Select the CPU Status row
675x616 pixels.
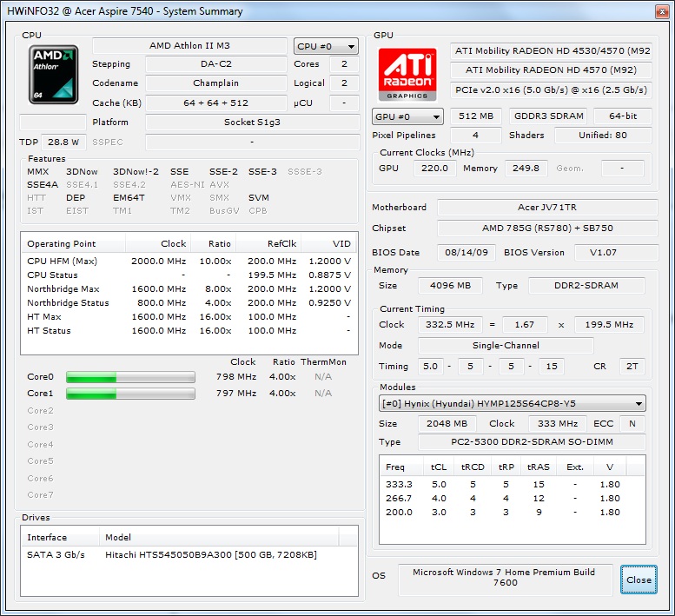point(189,275)
